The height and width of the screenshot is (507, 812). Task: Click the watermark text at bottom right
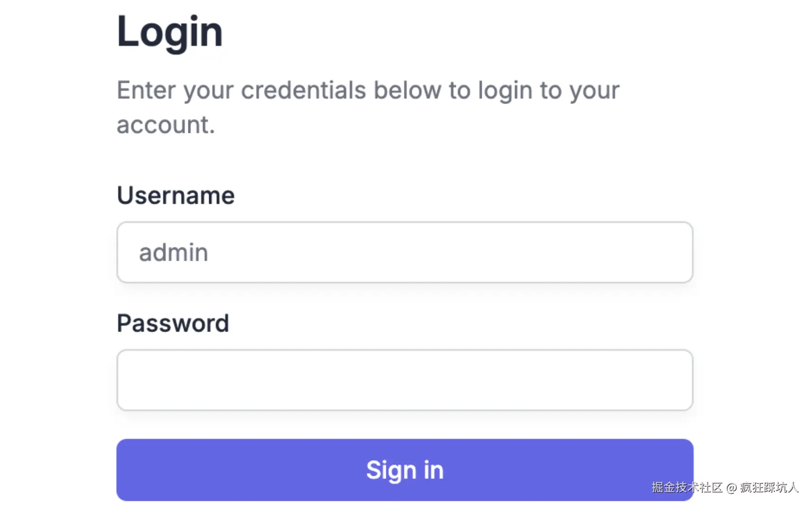click(724, 488)
